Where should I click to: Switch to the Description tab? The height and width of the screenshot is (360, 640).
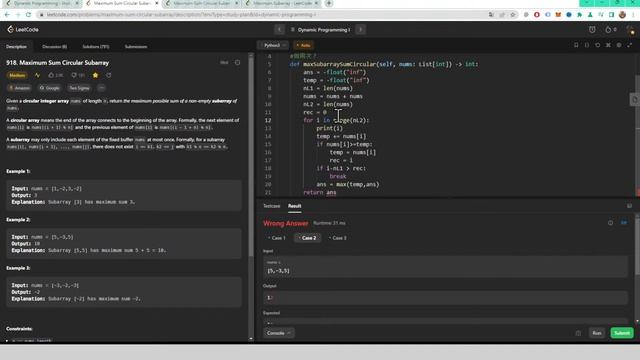coord(16,47)
